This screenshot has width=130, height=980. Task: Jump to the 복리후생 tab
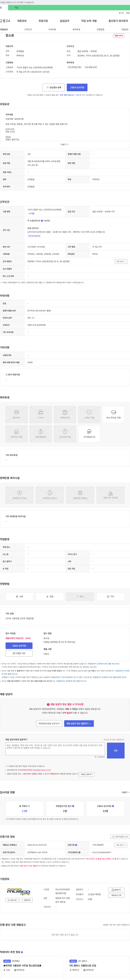76,29
